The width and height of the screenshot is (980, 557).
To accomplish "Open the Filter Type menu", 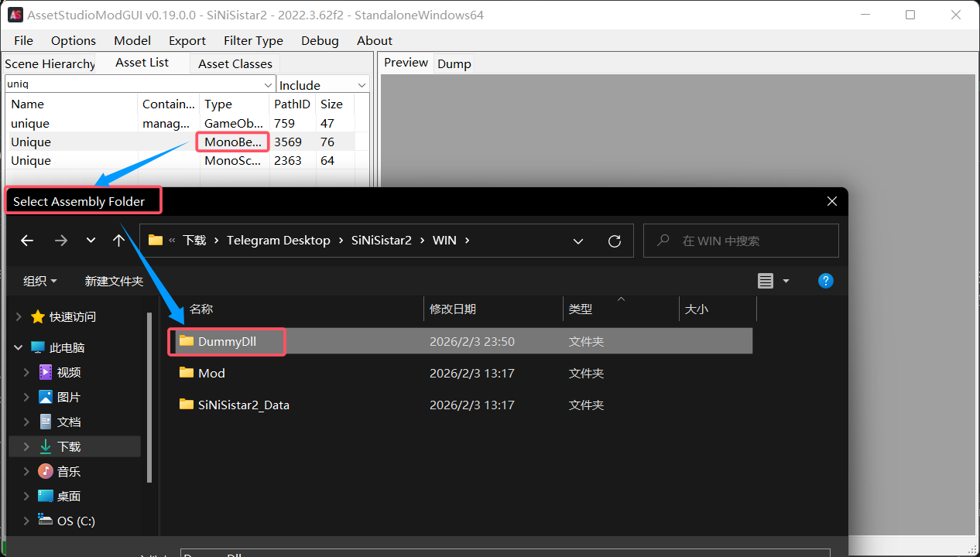I will pyautogui.click(x=253, y=40).
